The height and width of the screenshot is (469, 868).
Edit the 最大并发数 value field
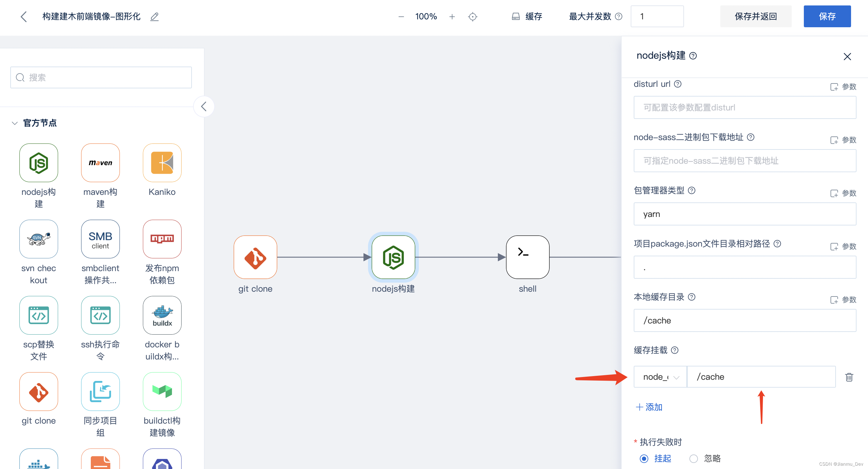tap(657, 17)
